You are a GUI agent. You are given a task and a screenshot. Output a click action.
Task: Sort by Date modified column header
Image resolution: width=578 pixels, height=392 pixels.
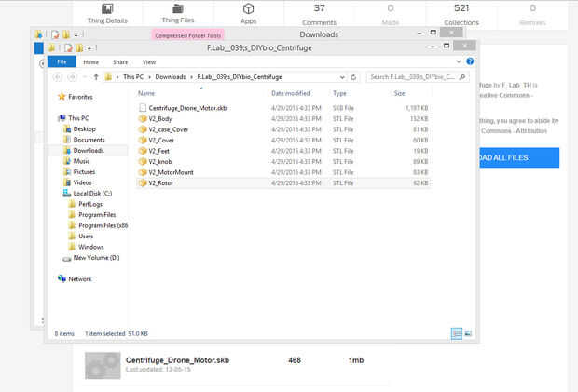pyautogui.click(x=291, y=93)
